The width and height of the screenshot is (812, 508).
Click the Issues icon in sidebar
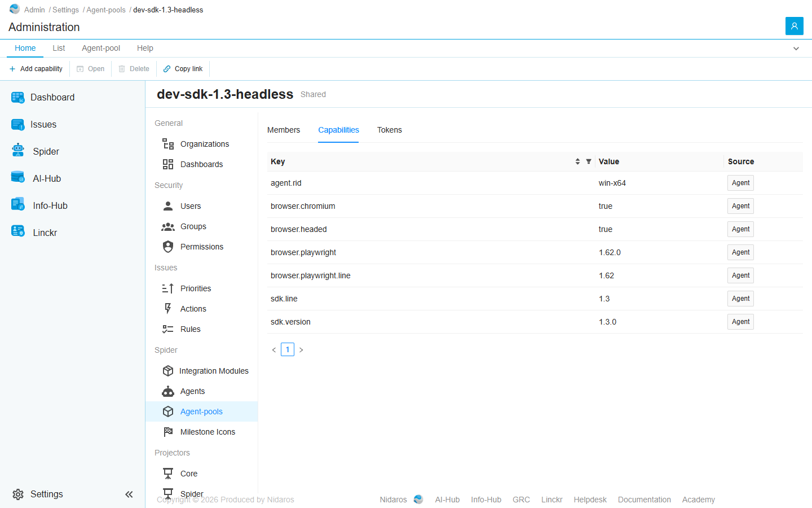(18, 125)
